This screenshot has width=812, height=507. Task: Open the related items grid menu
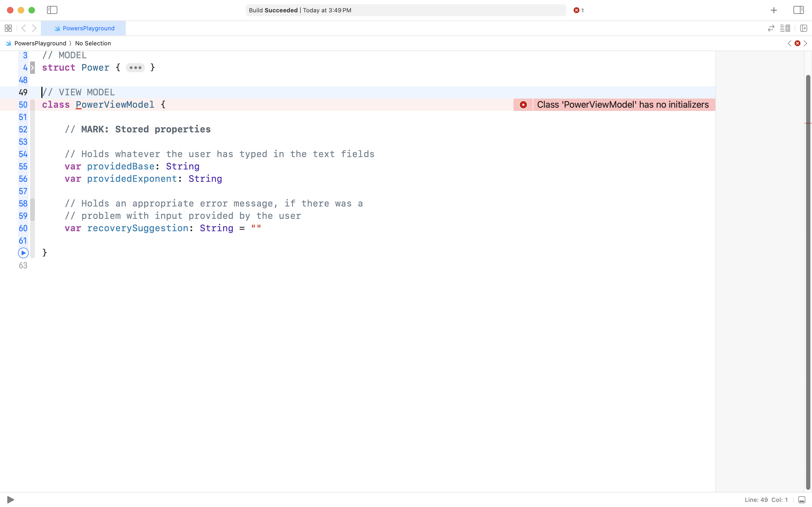pos(8,28)
